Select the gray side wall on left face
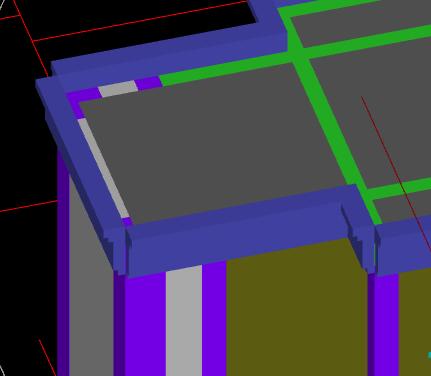 click(91, 280)
